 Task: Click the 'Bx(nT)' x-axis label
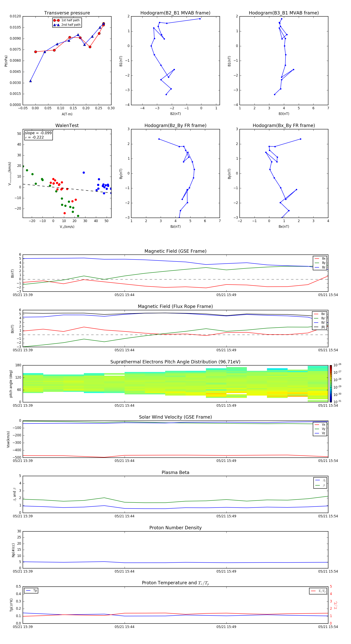pyautogui.click(x=284, y=227)
